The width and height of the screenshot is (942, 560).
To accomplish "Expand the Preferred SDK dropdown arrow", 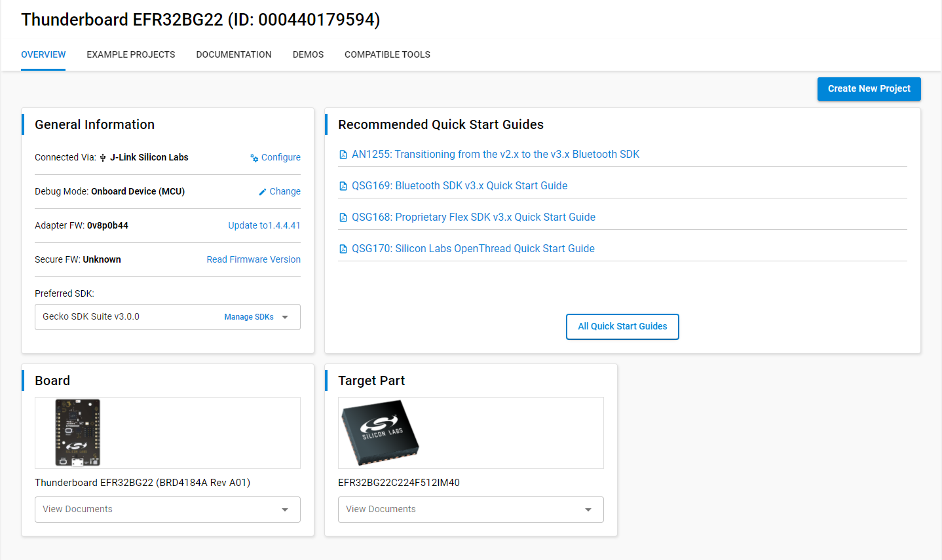I will [285, 317].
